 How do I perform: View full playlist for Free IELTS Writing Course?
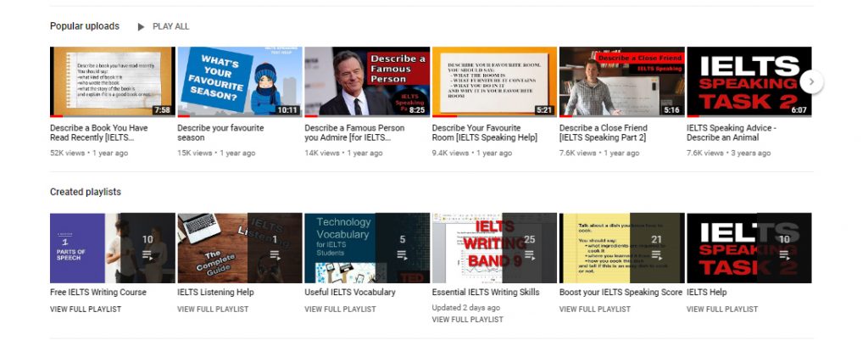86,310
